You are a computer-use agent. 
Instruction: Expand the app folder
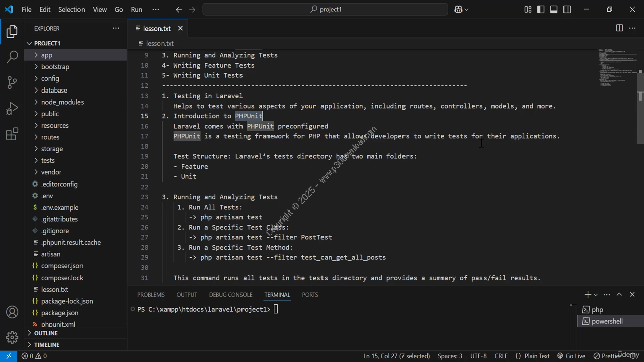coord(75,55)
